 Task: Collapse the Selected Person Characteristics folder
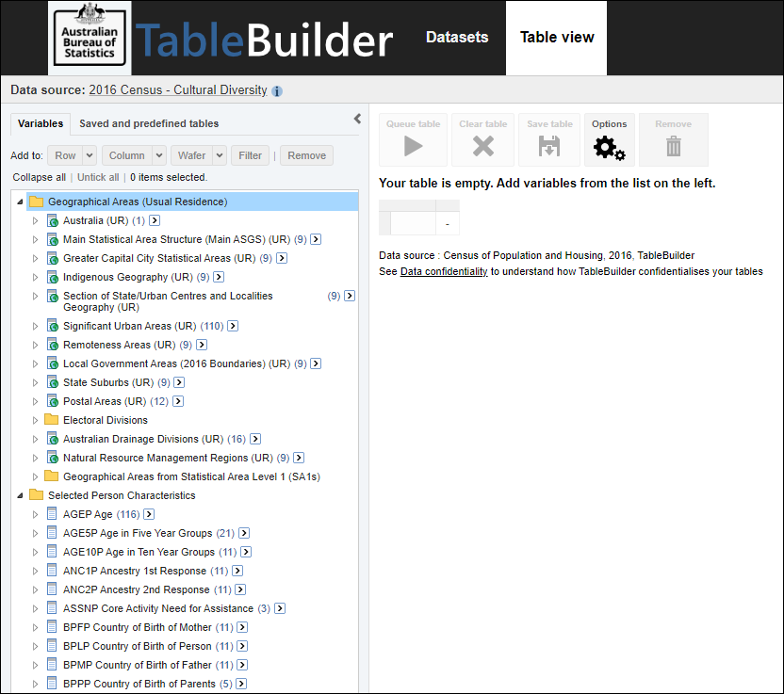click(20, 495)
